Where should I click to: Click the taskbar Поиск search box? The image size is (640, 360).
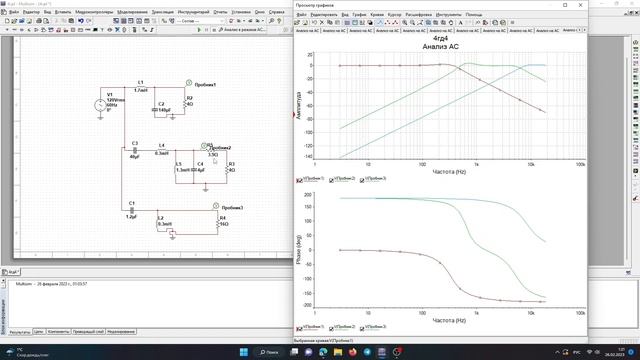269,352
